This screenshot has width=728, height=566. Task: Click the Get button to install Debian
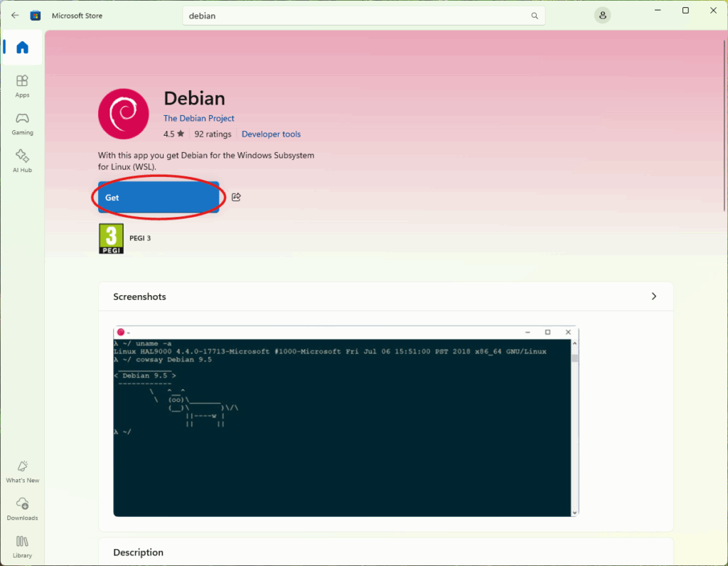159,198
